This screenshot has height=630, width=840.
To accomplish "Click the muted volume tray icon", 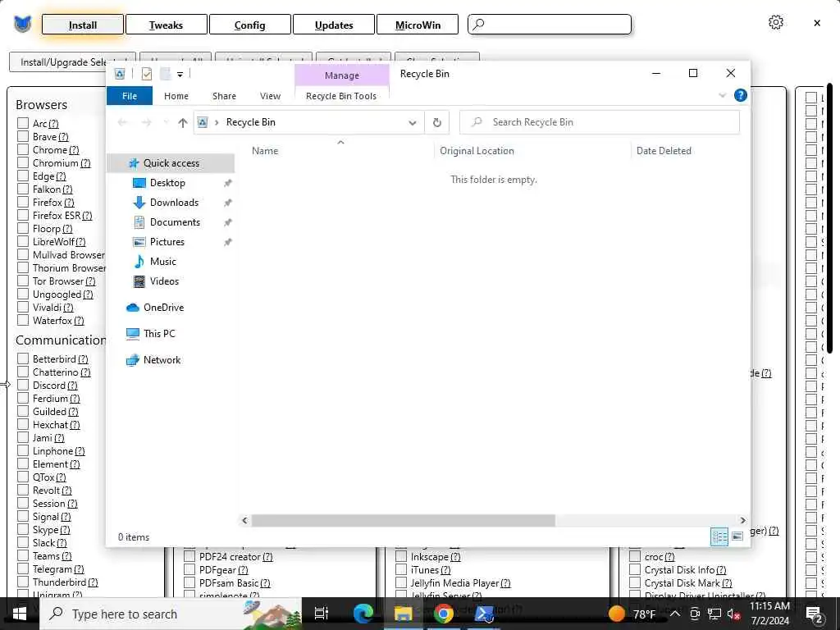I will [x=733, y=614].
